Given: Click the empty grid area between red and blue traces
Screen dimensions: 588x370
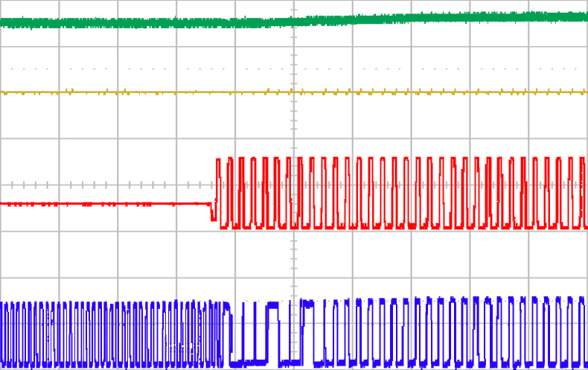Looking at the screenshot, I should click(149, 257).
